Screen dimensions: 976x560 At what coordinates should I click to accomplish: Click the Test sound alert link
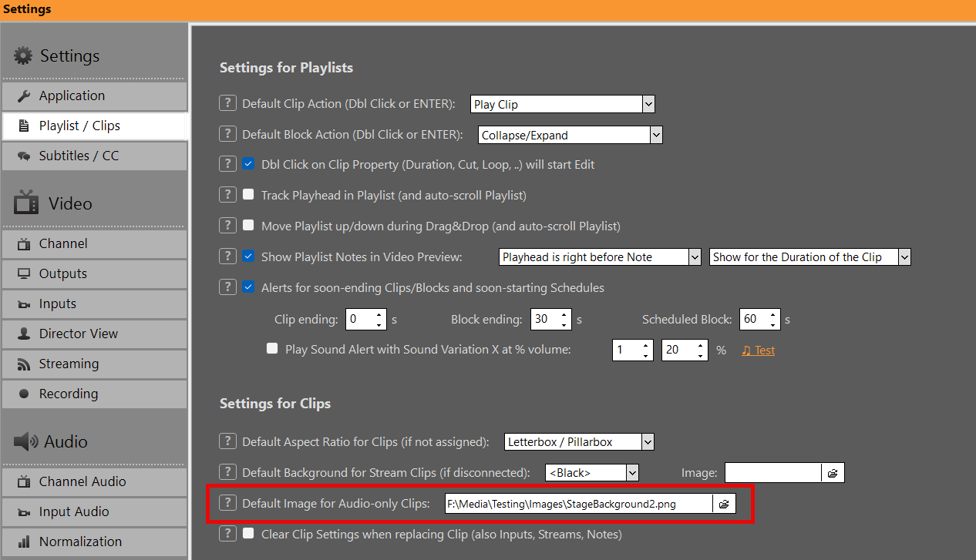759,350
